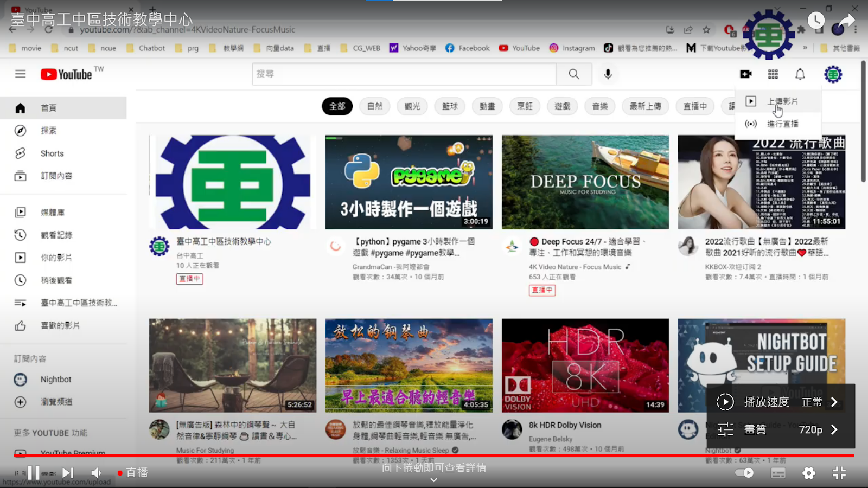Screen dimensions: 868x488
Task: Click the share arrow icon on player
Action: pos(846,21)
